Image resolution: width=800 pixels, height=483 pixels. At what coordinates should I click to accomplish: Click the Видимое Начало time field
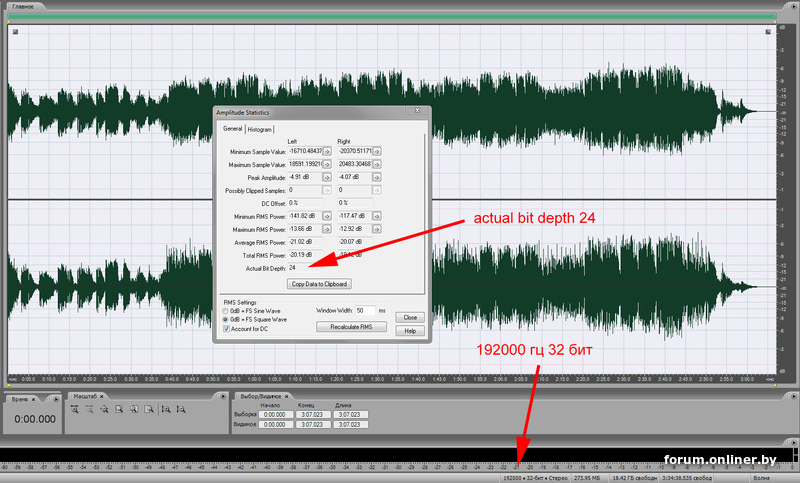(276, 424)
